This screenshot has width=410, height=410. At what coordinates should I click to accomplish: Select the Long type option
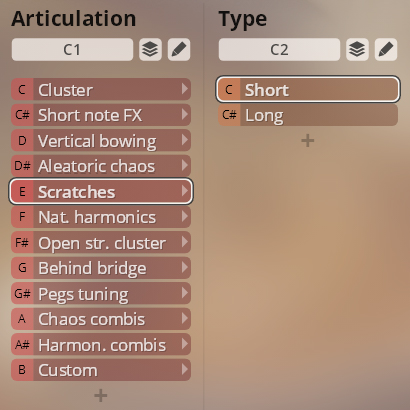coord(308,115)
